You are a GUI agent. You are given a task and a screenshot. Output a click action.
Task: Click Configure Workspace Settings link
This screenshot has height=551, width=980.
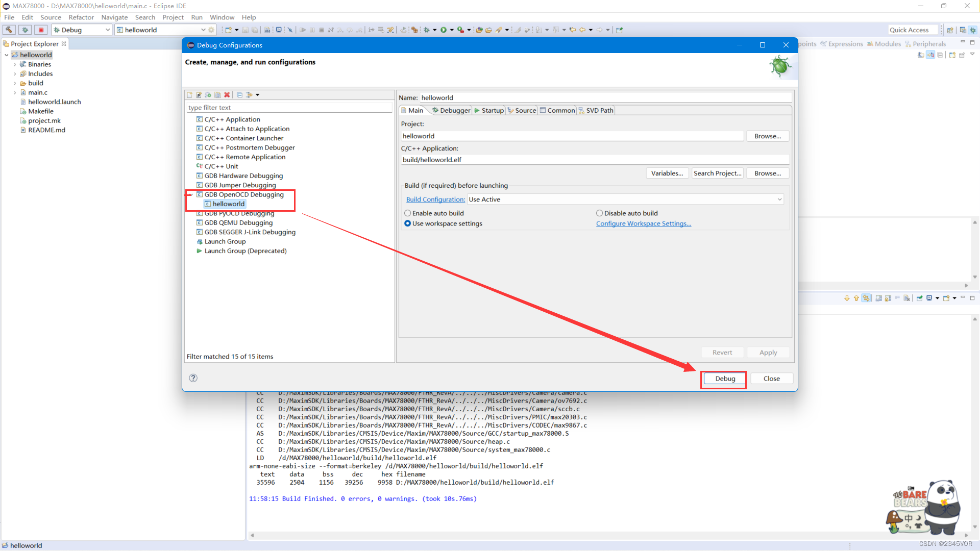point(644,223)
